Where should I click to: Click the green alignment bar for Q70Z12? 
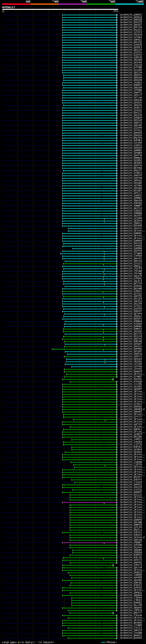coord(90,263)
